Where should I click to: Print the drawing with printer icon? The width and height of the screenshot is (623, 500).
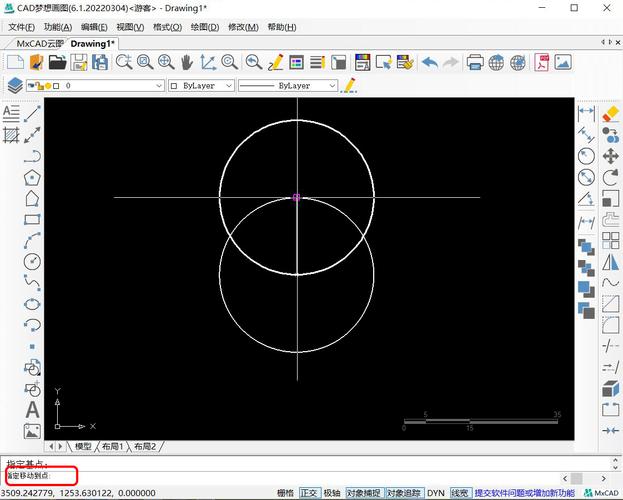pos(475,62)
